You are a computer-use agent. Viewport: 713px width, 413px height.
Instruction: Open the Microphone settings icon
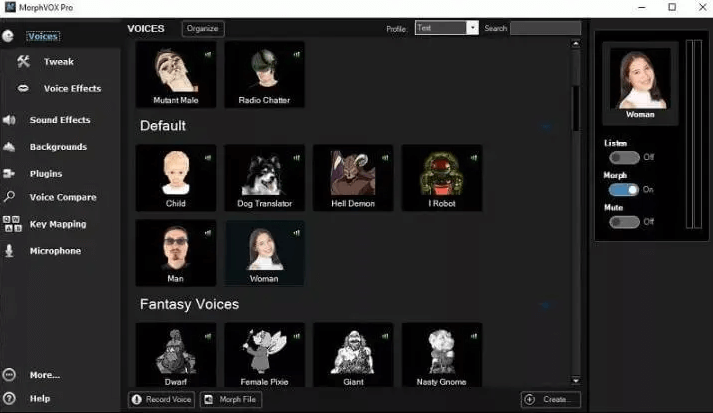[x=10, y=251]
